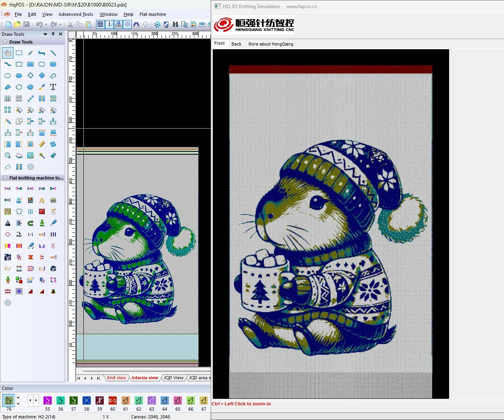Choose the Text tool
The image size is (504, 420).
tap(53, 87)
